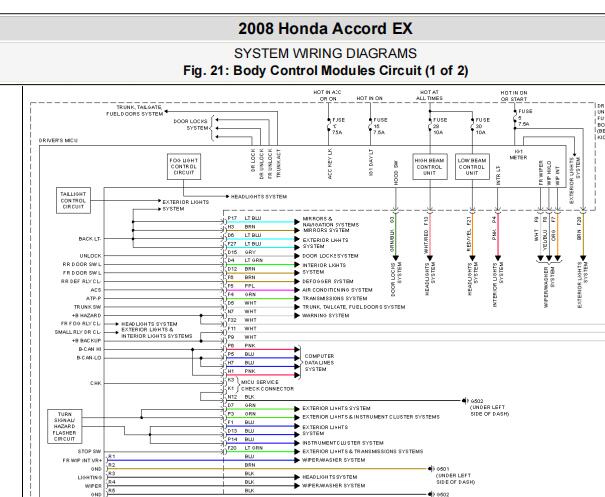Viewport: 605px width, 497px height.
Task: Select the 'FUSE 15 7.5A' label
Action: point(380,126)
